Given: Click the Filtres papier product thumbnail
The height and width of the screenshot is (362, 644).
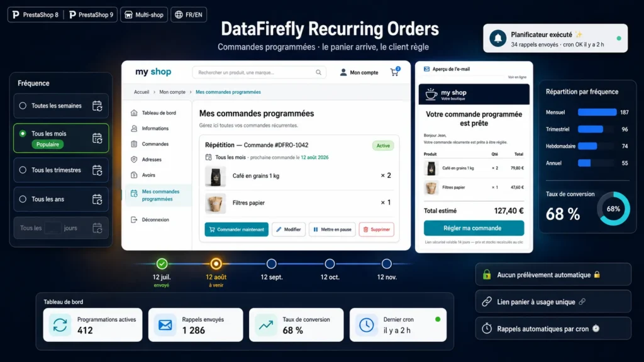Looking at the screenshot, I should coord(215,203).
